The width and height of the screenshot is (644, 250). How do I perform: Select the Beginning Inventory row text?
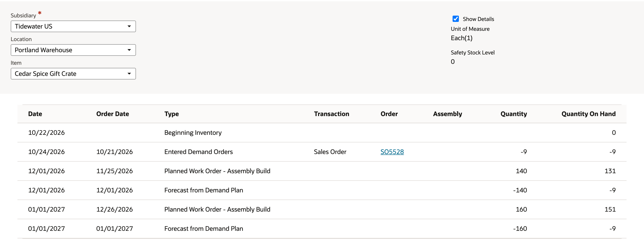(193, 133)
